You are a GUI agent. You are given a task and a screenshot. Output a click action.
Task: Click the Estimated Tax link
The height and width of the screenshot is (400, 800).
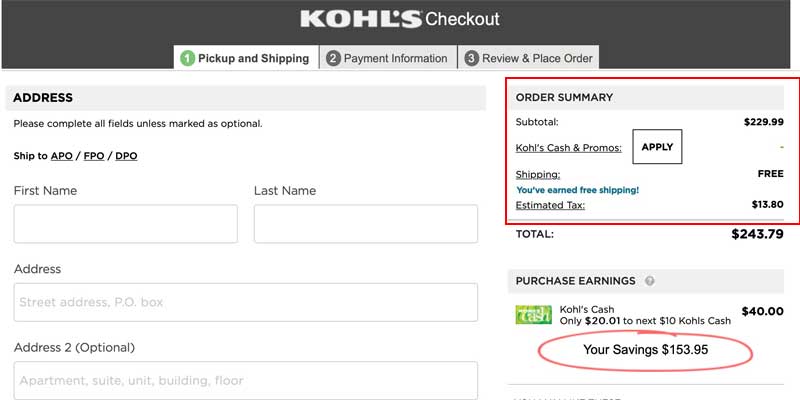[550, 205]
